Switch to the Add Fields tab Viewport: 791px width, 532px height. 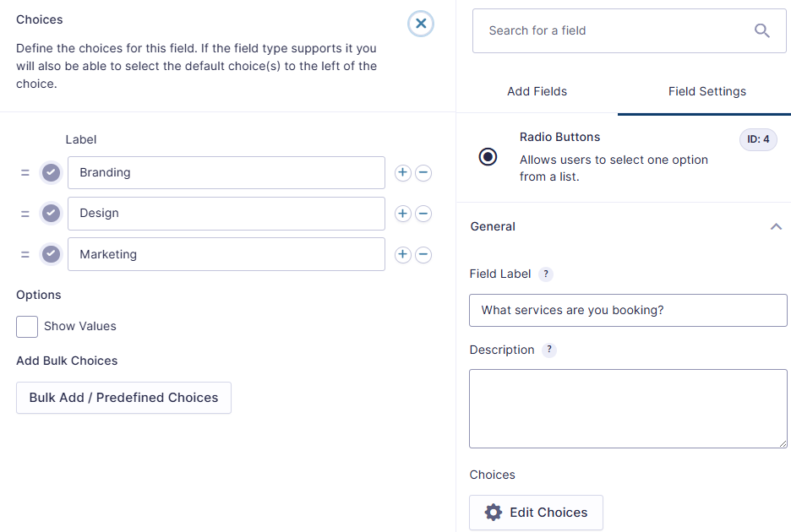537,90
